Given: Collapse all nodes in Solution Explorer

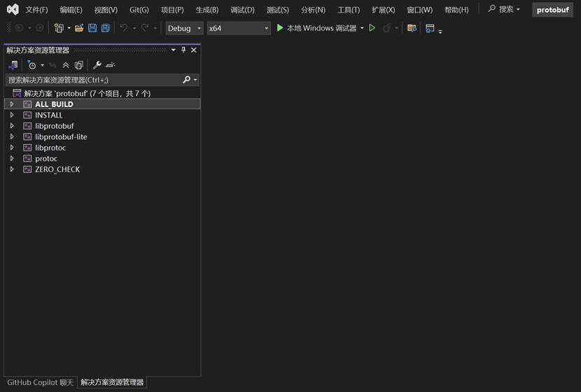Looking at the screenshot, I should [x=66, y=65].
